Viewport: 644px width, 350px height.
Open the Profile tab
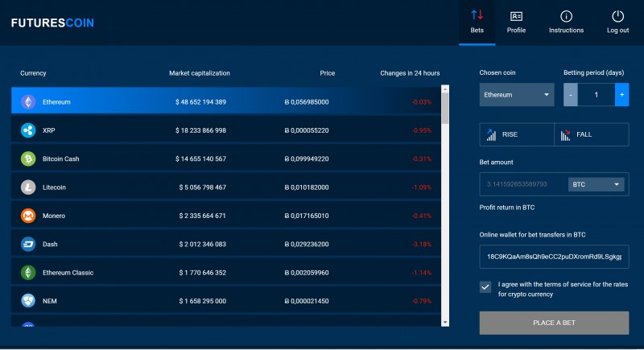pyautogui.click(x=516, y=23)
